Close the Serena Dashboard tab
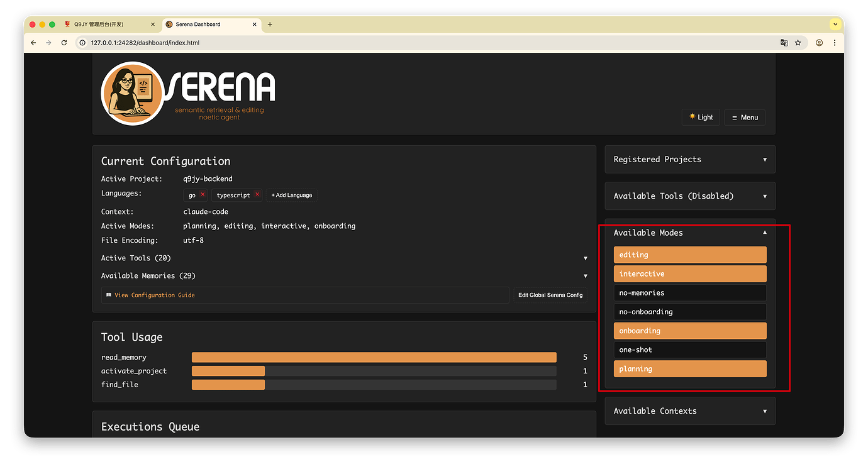This screenshot has width=868, height=469. 255,25
